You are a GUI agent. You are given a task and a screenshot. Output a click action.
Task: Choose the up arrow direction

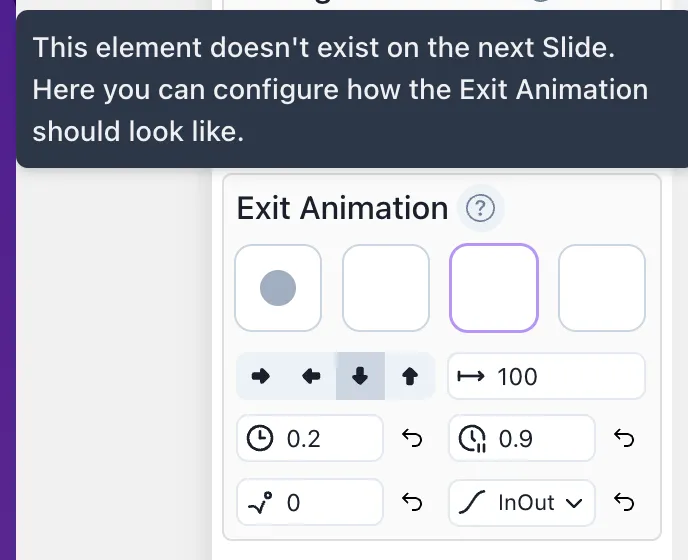tap(410, 376)
